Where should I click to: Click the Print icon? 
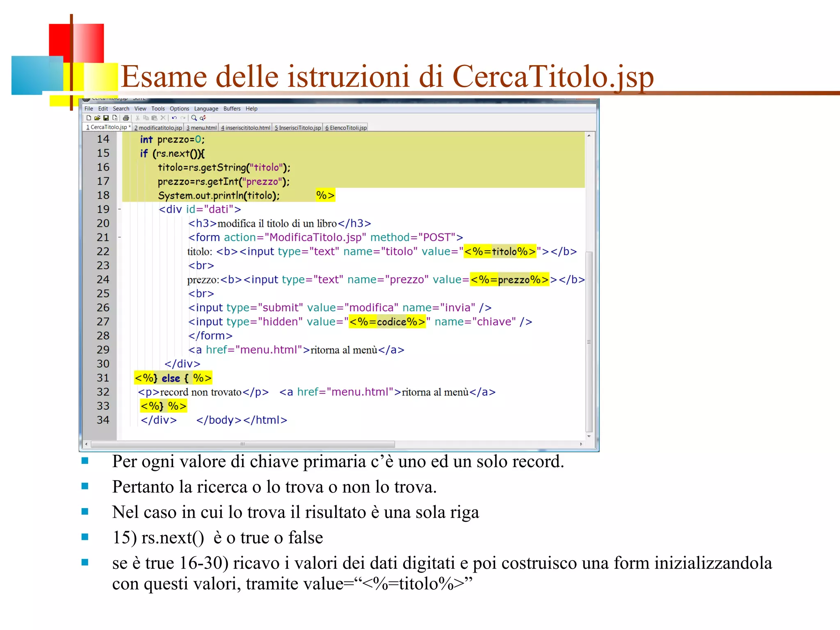(x=126, y=118)
